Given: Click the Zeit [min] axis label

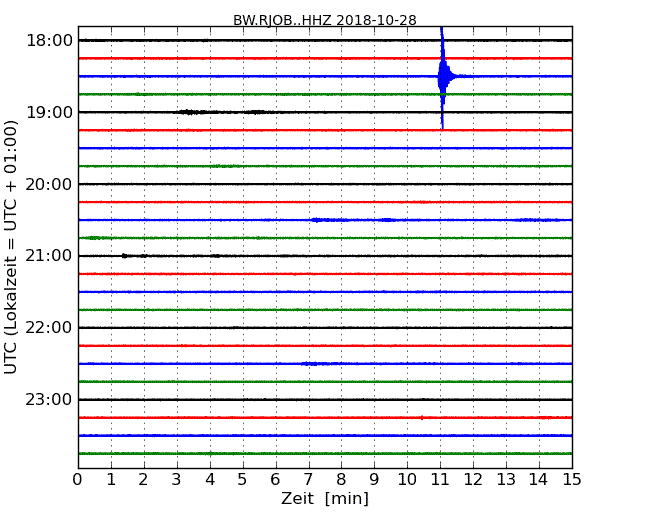Looking at the screenshot, I should (x=325, y=498).
